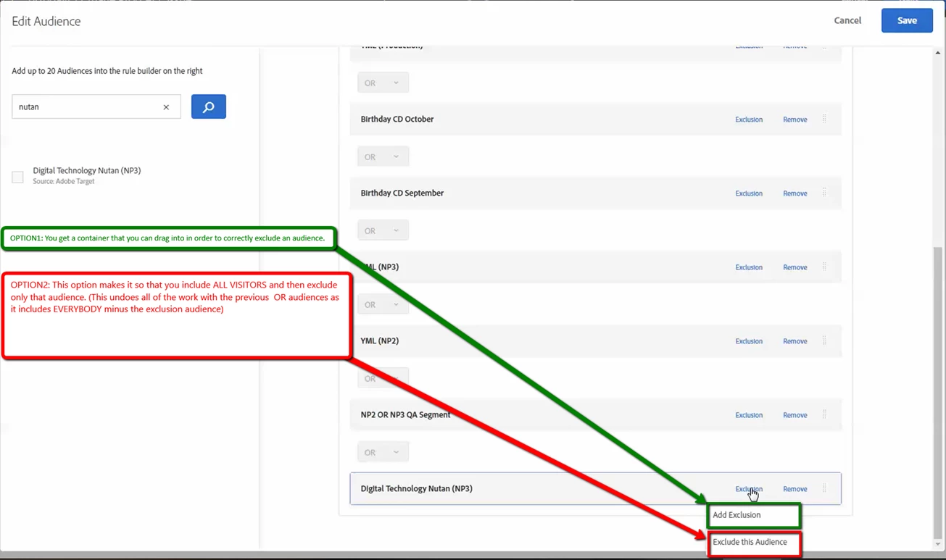Open the OR dropdown above Digital Technology Nutan (NP3)

(383, 452)
